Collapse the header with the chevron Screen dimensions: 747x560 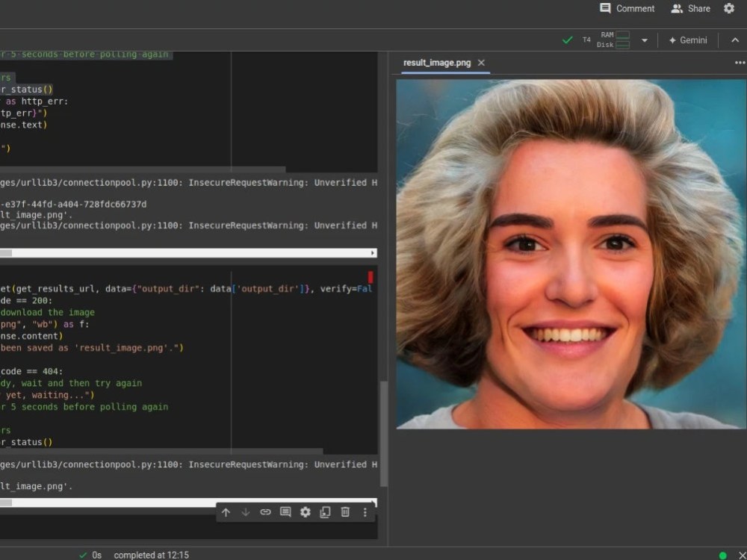point(735,40)
